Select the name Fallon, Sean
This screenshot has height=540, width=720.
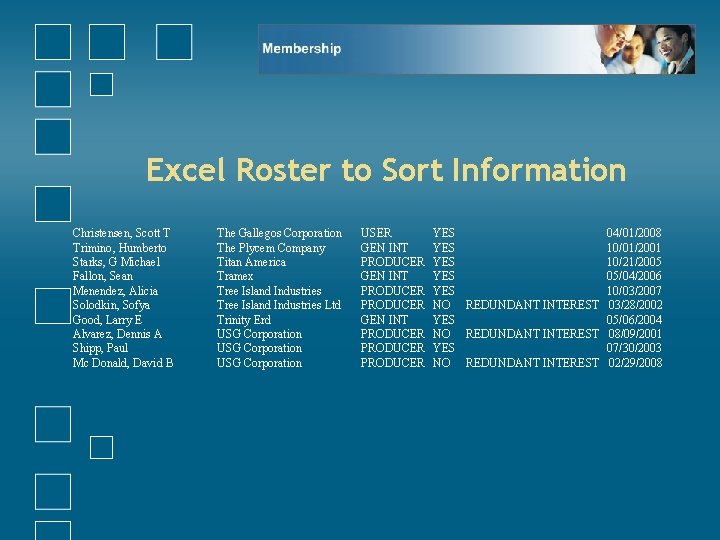(102, 276)
